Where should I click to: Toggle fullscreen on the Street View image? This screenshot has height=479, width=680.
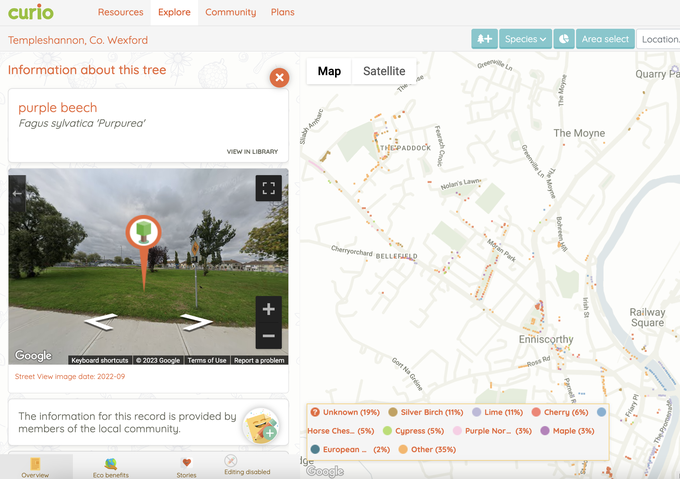(268, 188)
